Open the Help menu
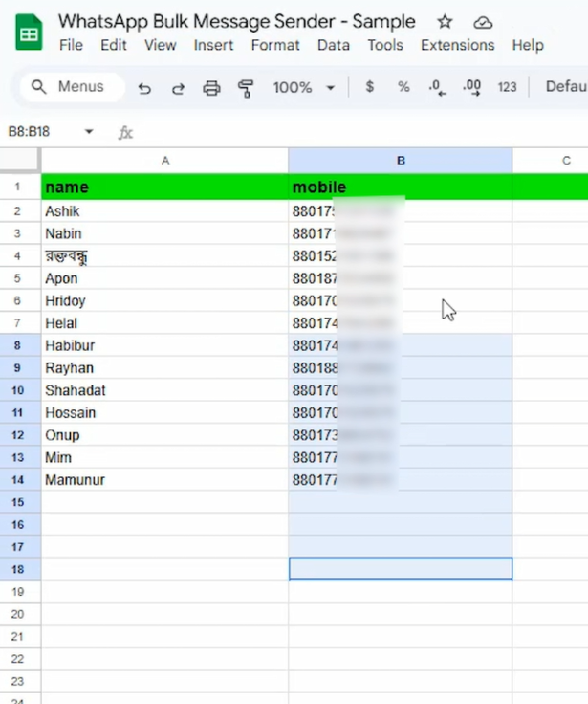Viewport: 588px width, 704px height. coord(528,45)
